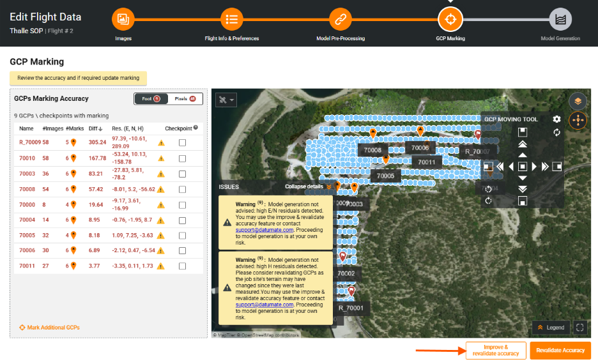
Task: Click the single up arrow in moving tool
Action: coord(523,155)
